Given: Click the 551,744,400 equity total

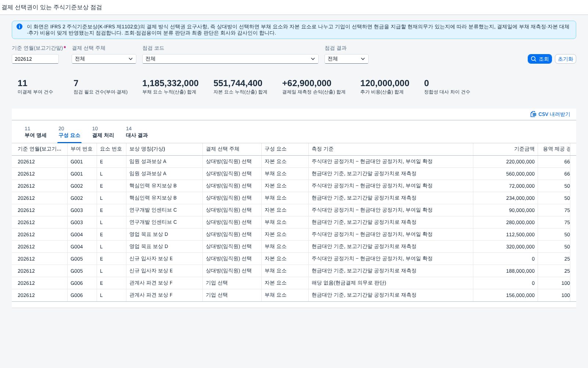Looking at the screenshot, I should click(x=238, y=83).
